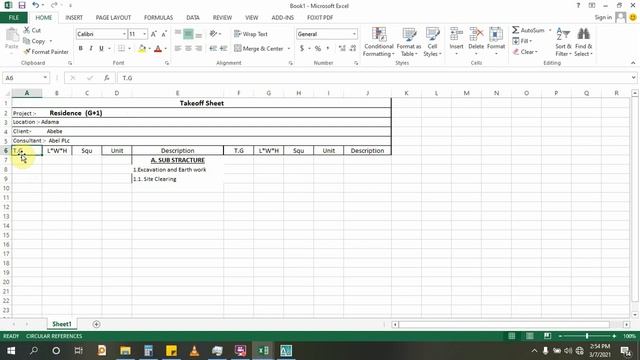The image size is (640, 360).
Task: Click the red Font Color swatch
Action: 158,49
